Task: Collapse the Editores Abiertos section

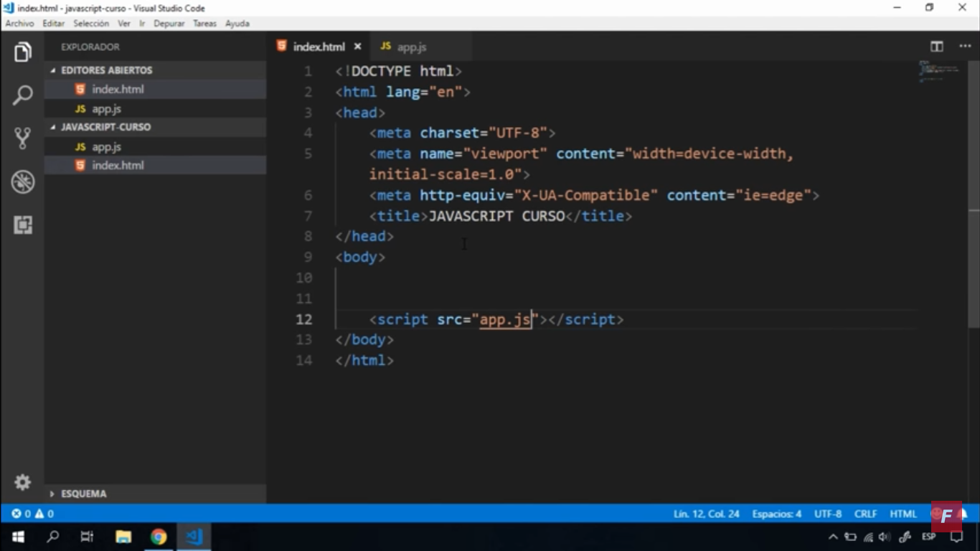Action: point(155,70)
